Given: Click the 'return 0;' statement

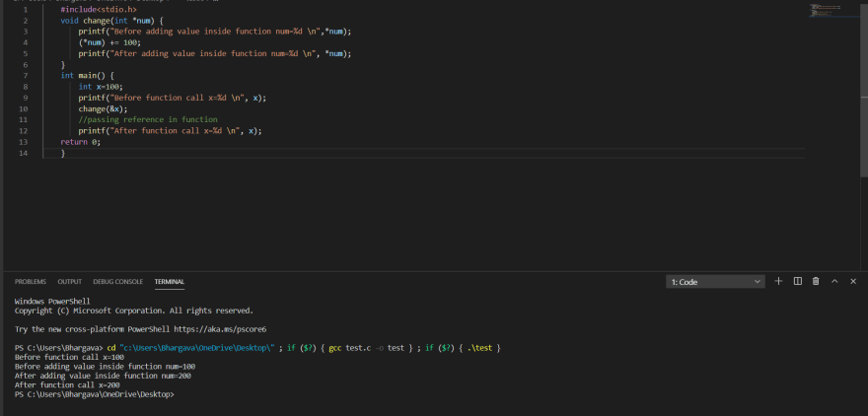Looking at the screenshot, I should pos(81,142).
